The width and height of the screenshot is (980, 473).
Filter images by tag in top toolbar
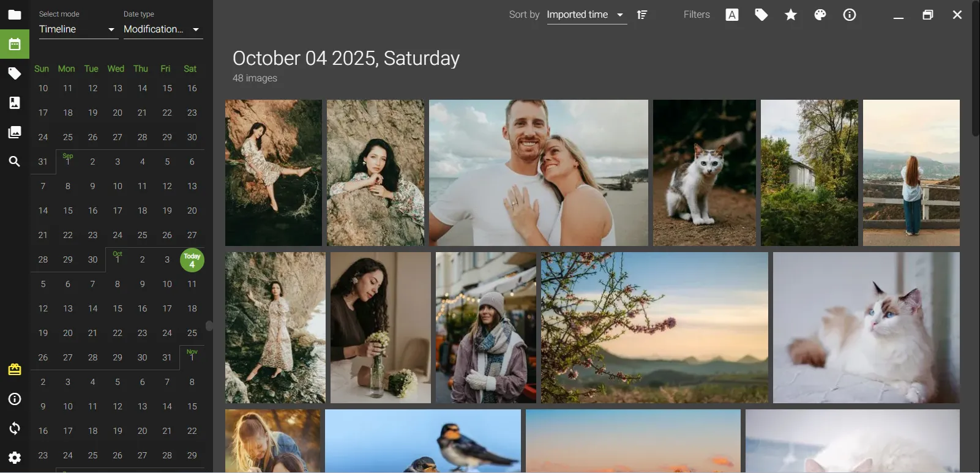coord(761,15)
